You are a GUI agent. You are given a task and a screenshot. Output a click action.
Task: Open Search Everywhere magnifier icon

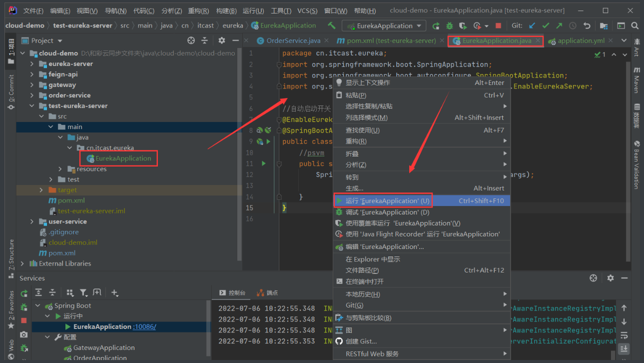[x=635, y=25]
